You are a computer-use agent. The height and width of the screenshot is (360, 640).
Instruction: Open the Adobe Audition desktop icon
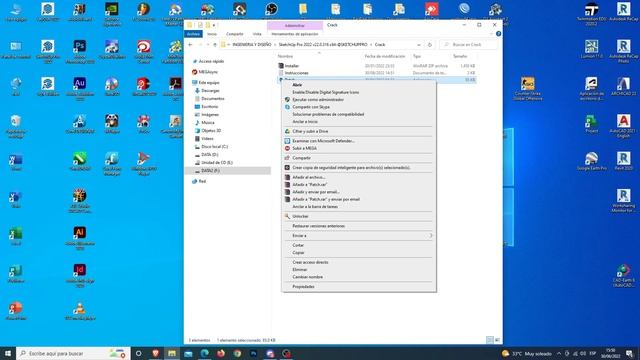point(80,88)
